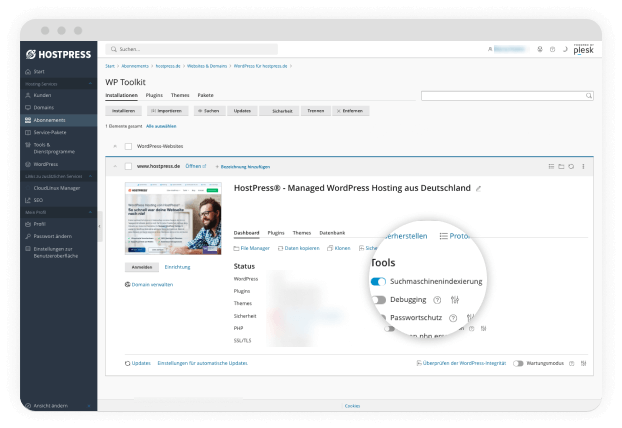The height and width of the screenshot is (428, 622).
Task: Open Kunden in the sidebar
Action: (x=42, y=95)
